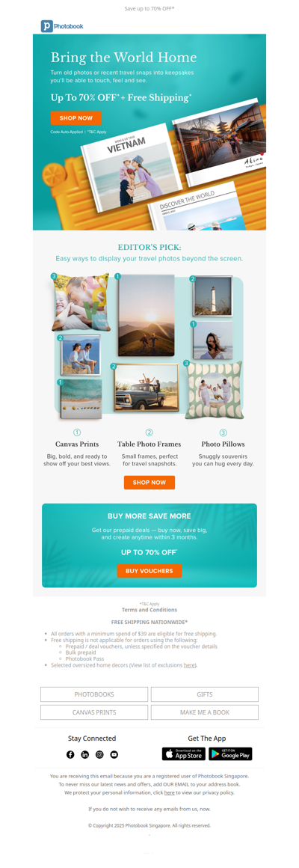299x868 pixels.
Task: Click the hero SHOP NOW button
Action: coord(75,118)
